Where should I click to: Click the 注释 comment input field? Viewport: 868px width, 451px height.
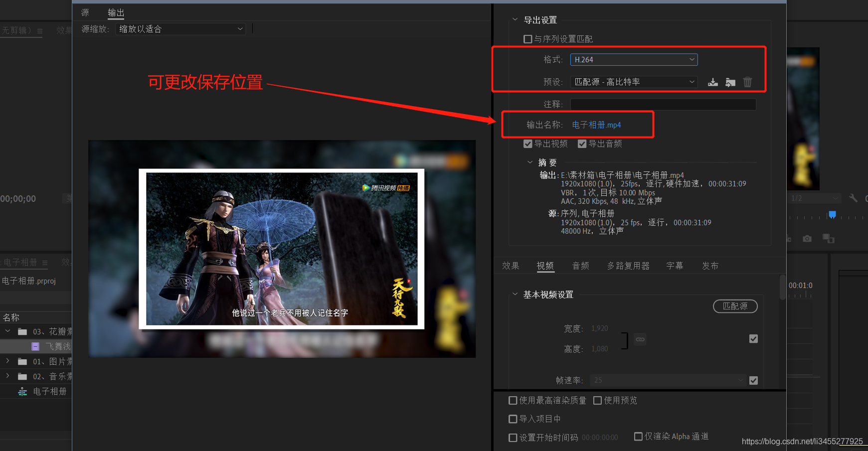663,104
